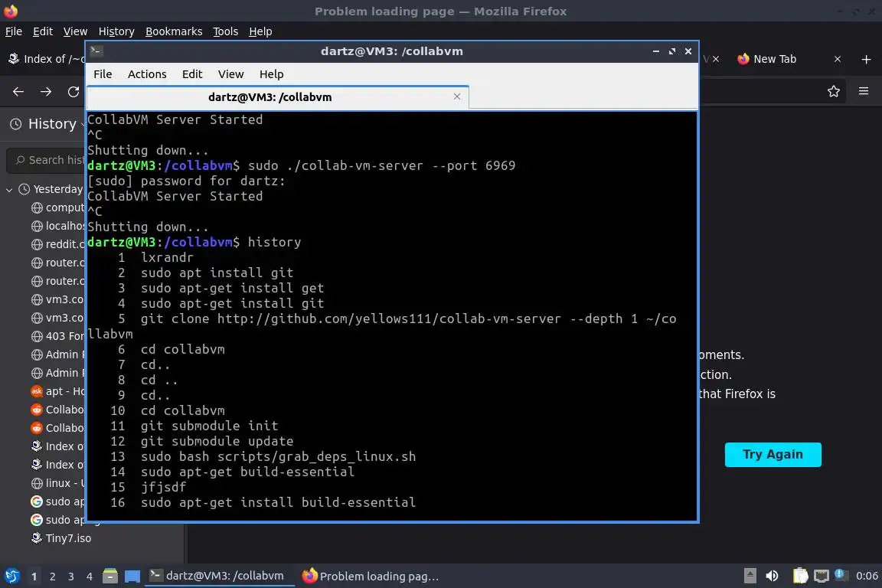Screen dimensions: 882x588
Task: Open the reddit.c history entry
Action: pyautogui.click(x=57, y=244)
